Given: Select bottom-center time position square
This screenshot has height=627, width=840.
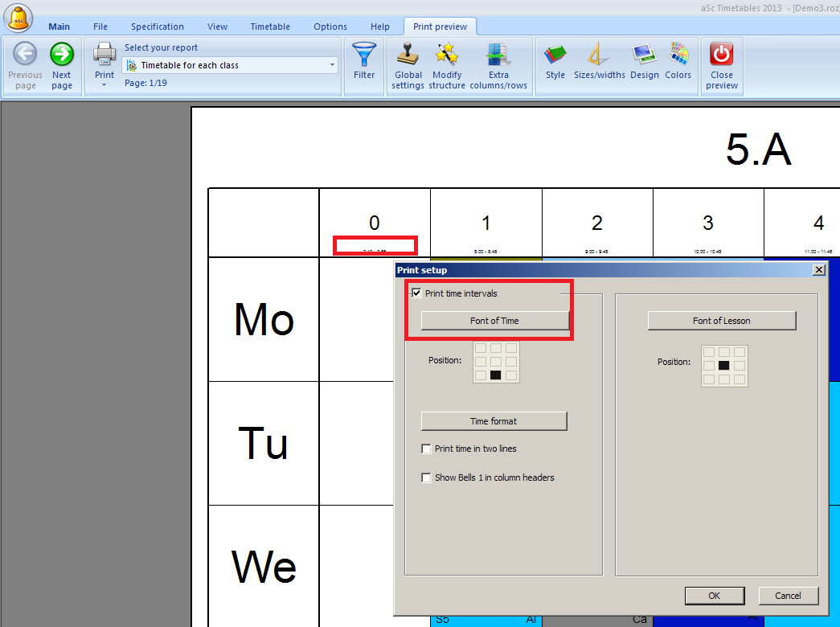Looking at the screenshot, I should [x=496, y=375].
